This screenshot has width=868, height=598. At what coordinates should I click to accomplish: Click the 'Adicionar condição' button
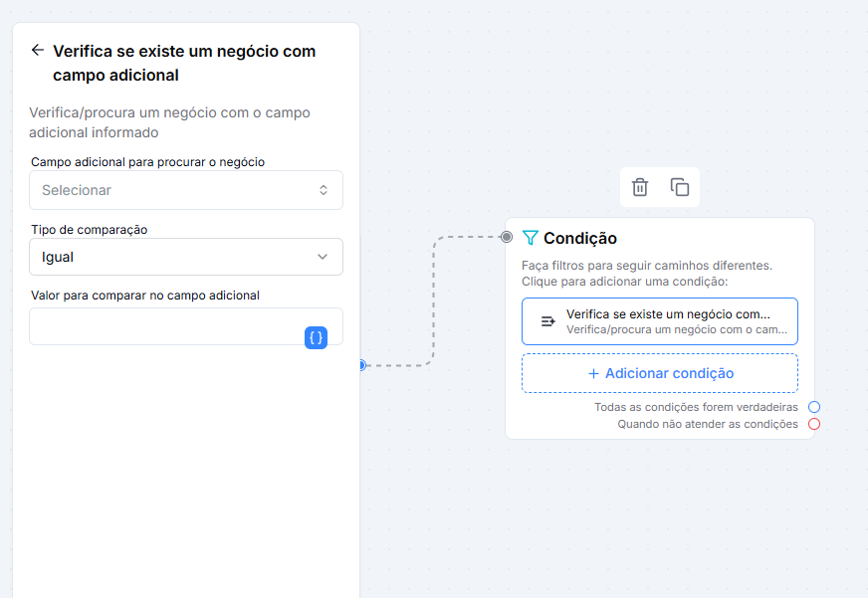660,373
